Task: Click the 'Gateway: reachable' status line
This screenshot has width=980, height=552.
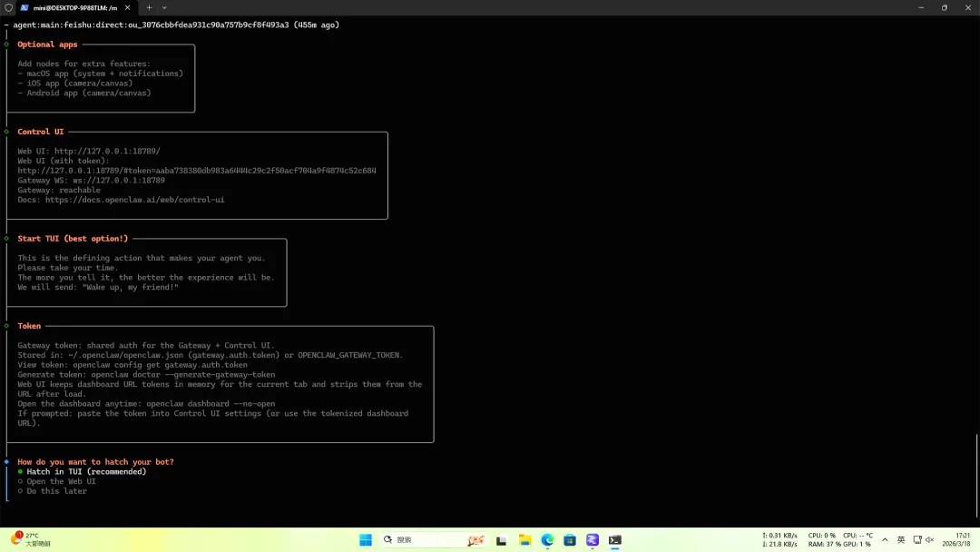Action: (x=59, y=190)
